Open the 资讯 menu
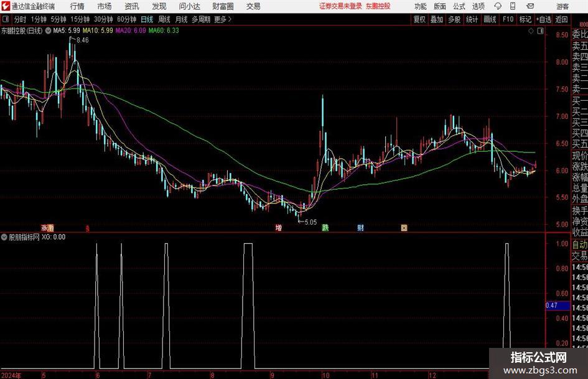588x379 pixels. 132,6
